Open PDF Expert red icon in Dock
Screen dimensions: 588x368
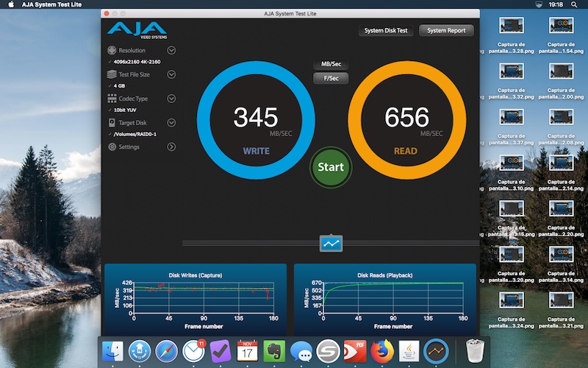pos(355,351)
